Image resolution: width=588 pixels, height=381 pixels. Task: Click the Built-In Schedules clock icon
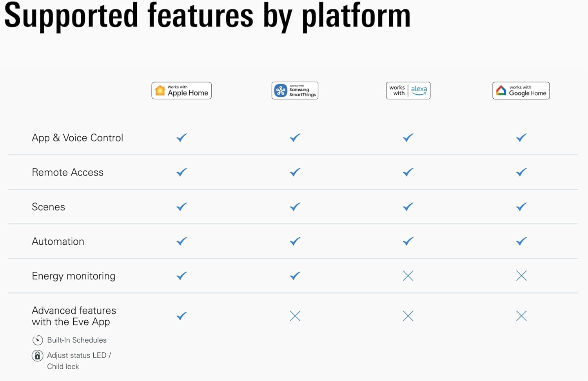click(38, 340)
